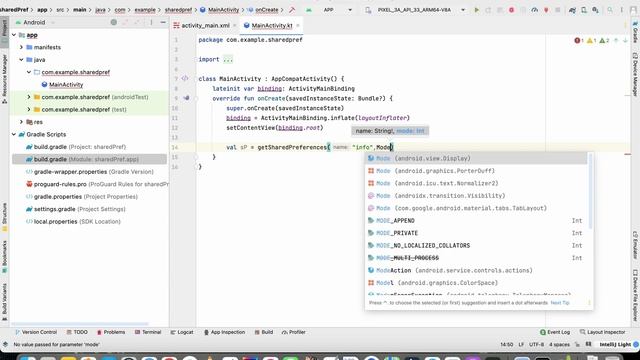Open SDK Manager toolbar icon

coord(596,10)
